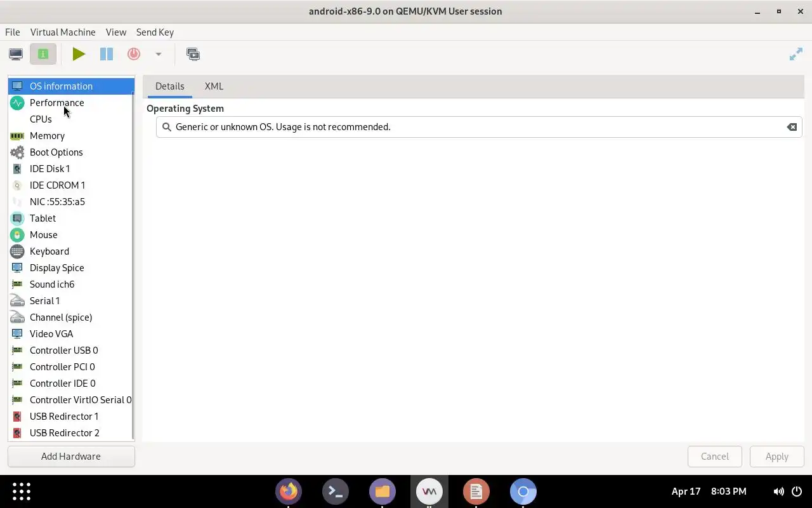Manage VM snapshots icon
This screenshot has width=812, height=508.
(x=193, y=54)
